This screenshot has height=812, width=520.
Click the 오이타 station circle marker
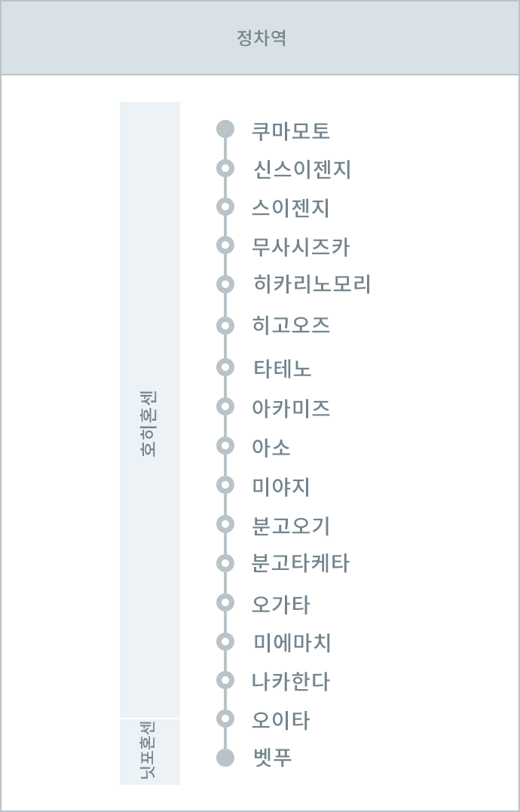(225, 719)
